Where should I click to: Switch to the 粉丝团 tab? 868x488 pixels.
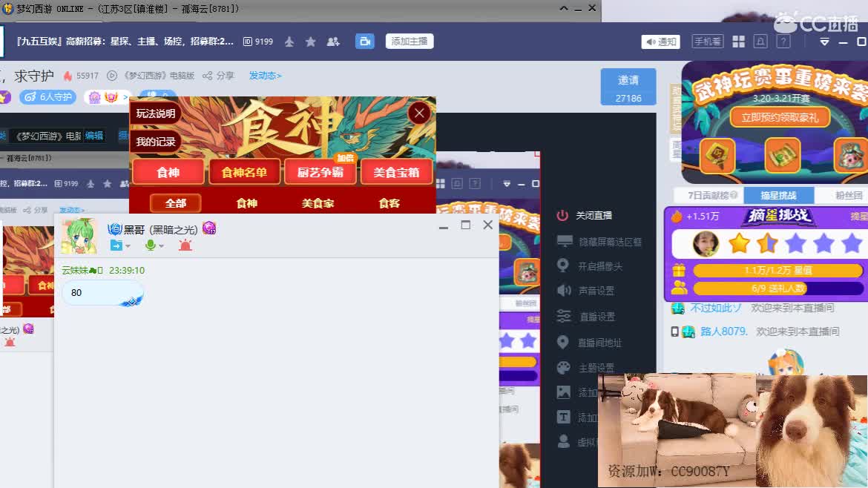849,195
